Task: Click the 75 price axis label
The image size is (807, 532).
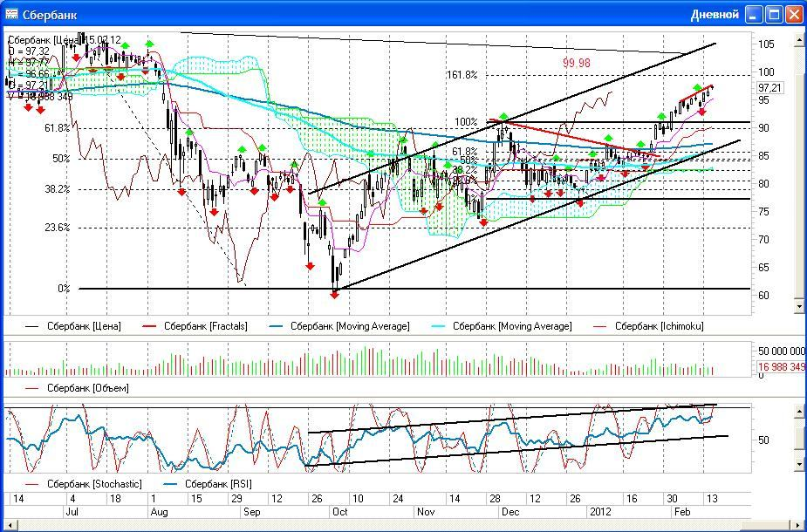Action: coord(763,211)
